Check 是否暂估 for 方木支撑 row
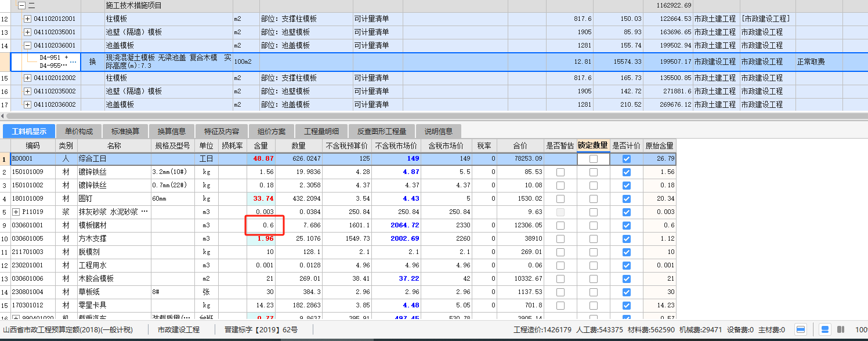The image size is (868, 341). click(x=560, y=238)
